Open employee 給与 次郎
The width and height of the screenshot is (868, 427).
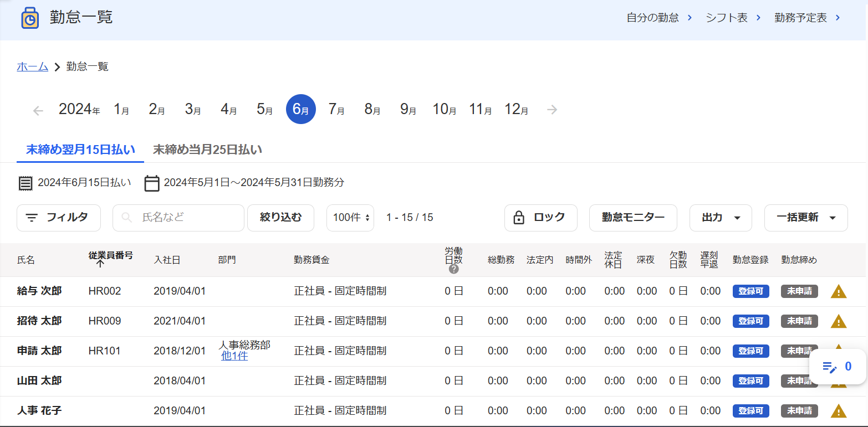39,291
